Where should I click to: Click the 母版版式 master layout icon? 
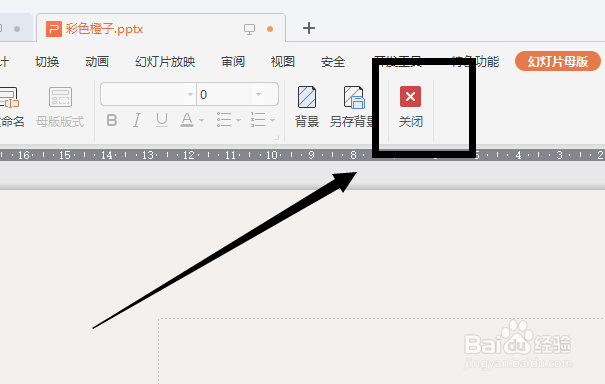[x=60, y=97]
